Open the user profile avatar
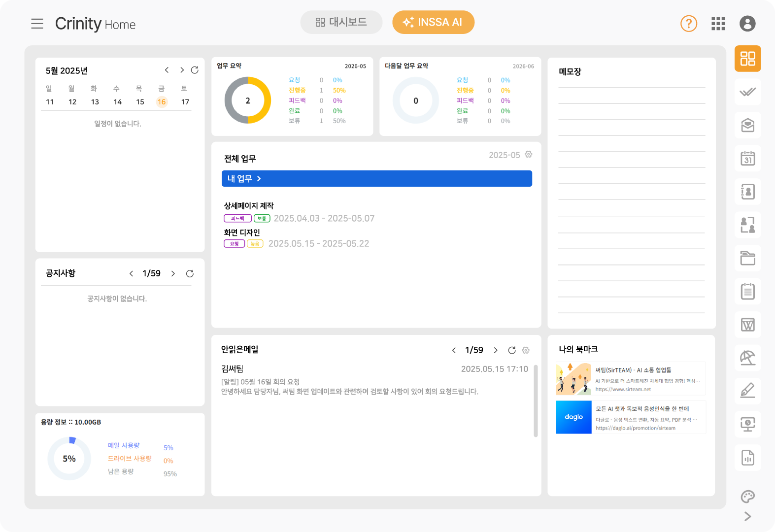775x532 pixels. coord(747,23)
